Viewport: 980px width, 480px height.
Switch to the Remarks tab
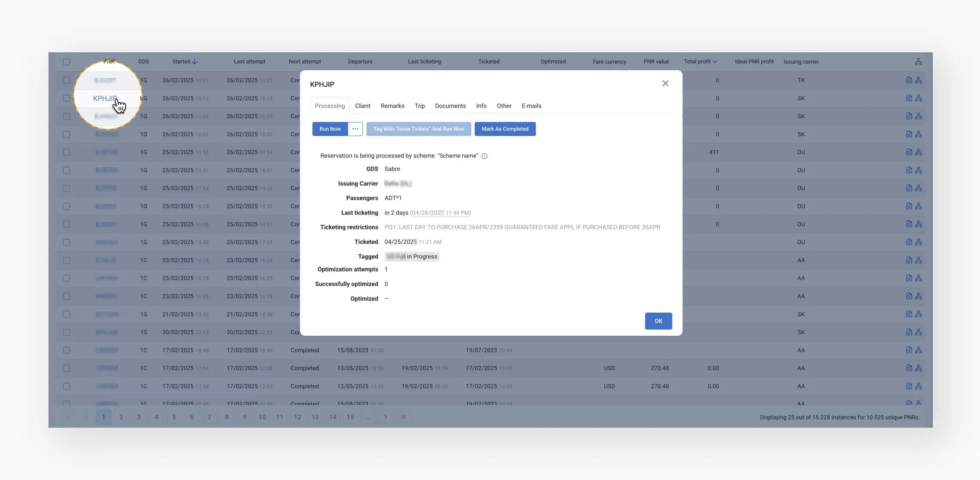coord(392,106)
